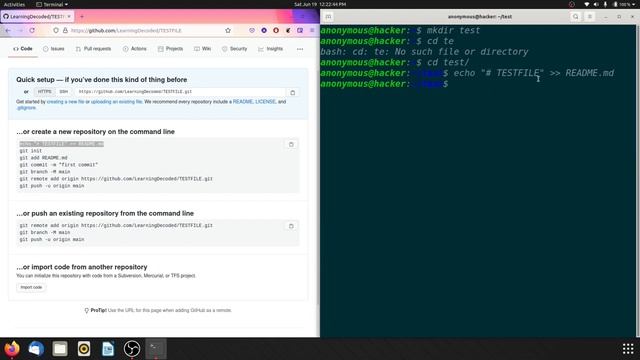Open Firefox from the dock
This screenshot has height=360, width=640.
point(12,349)
